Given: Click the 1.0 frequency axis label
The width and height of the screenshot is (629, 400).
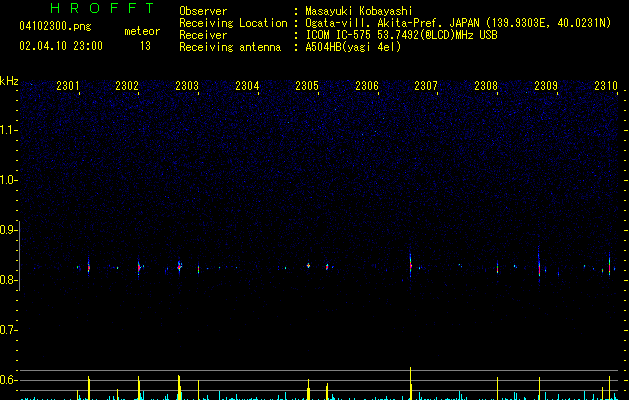Looking at the screenshot, I should tap(8, 180).
